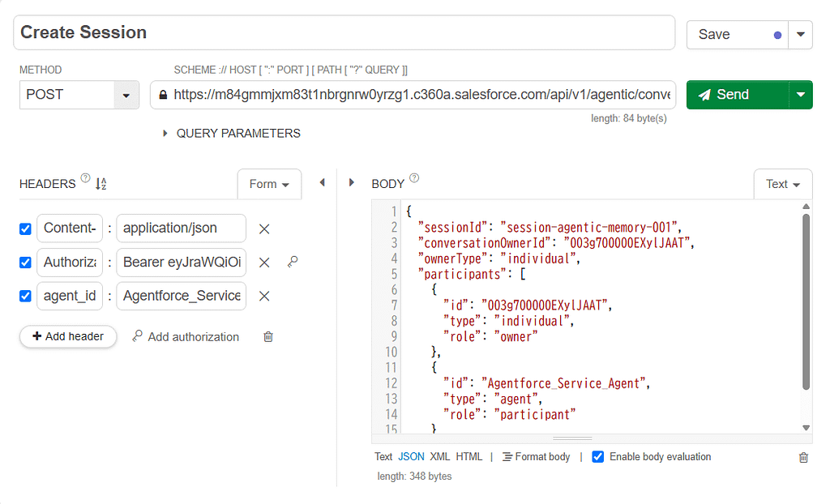Uncheck the Content-Type header checkbox
This screenshot has height=504, width=830.
25,229
